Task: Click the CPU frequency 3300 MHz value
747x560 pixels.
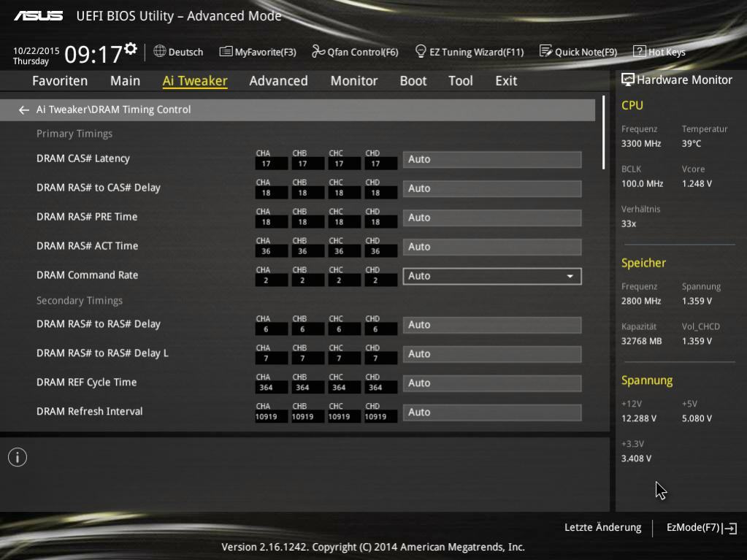Action: (641, 143)
